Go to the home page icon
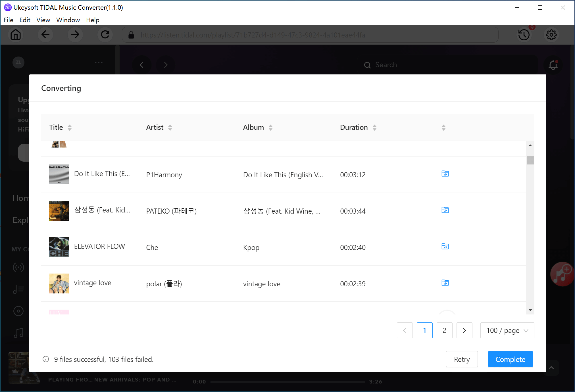This screenshot has width=575, height=392. tap(16, 35)
